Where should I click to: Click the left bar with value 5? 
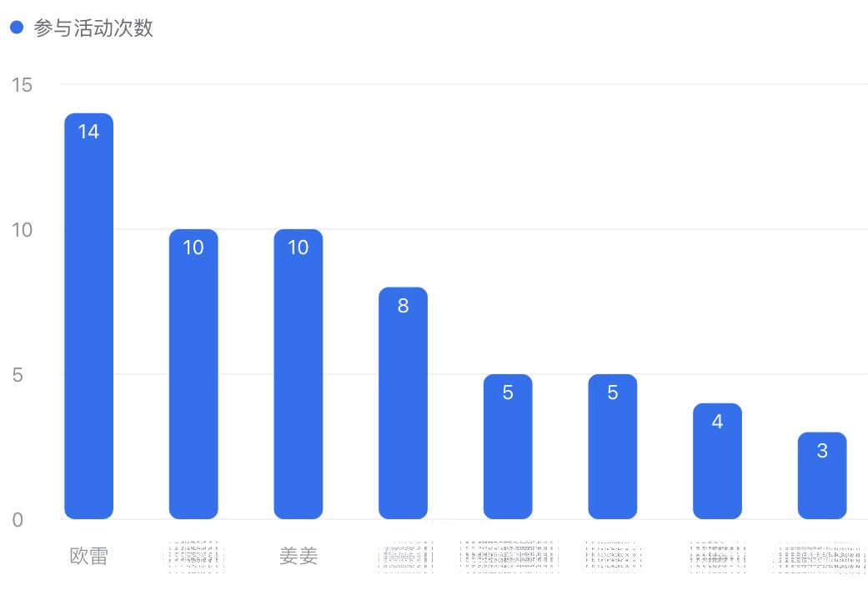point(508,454)
